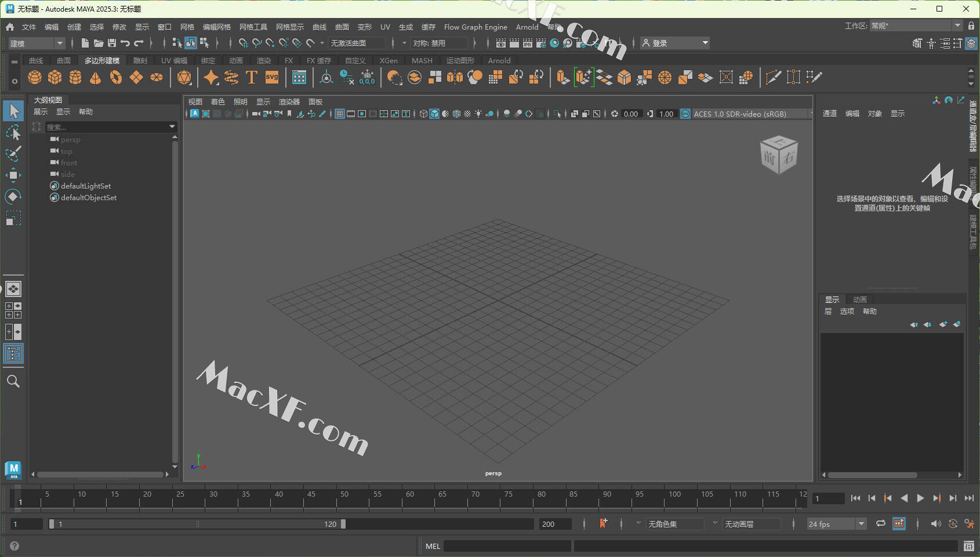Select the Move tool in the toolbox
Image resolution: width=980 pixels, height=557 pixels.
click(13, 175)
